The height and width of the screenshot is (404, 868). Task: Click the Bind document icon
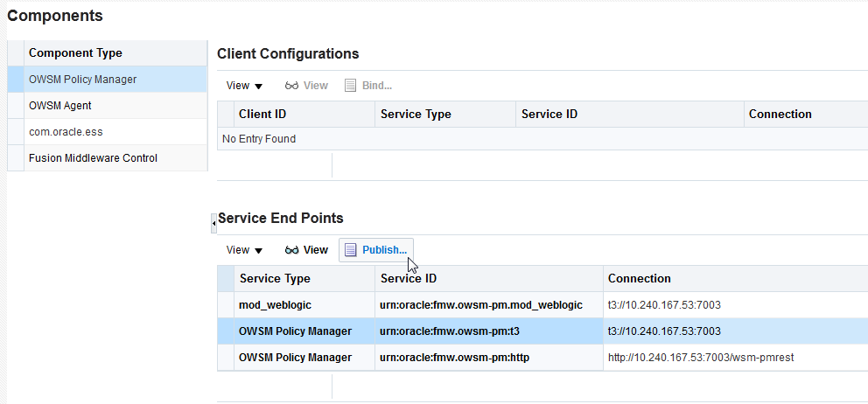tap(351, 86)
